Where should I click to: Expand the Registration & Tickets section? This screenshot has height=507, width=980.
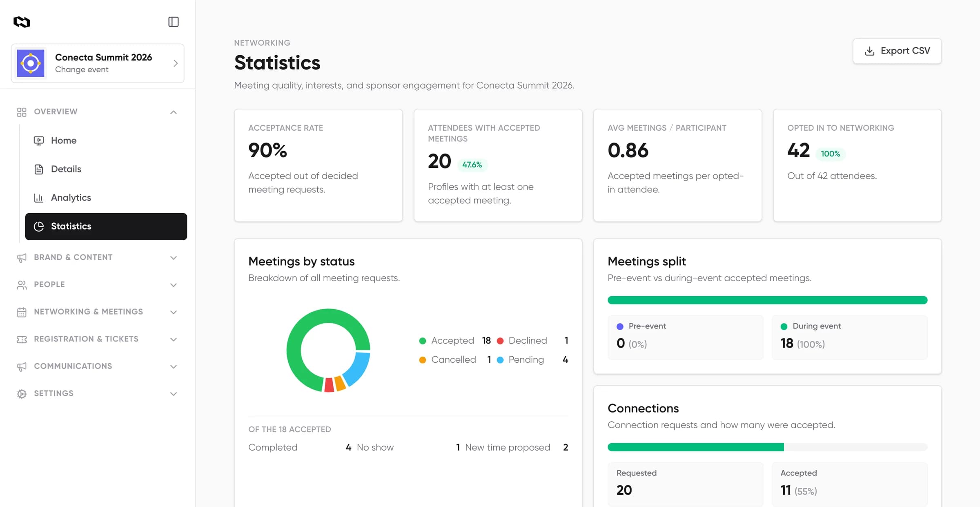tap(98, 339)
